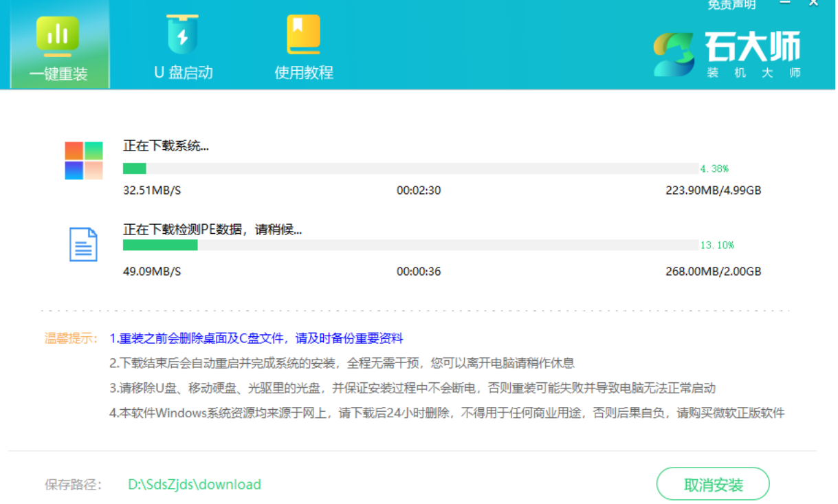
Task: Click the 保存路径 label
Action: point(73,484)
